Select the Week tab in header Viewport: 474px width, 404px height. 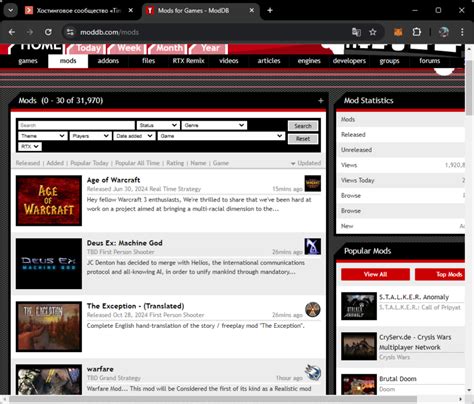[x=127, y=49]
